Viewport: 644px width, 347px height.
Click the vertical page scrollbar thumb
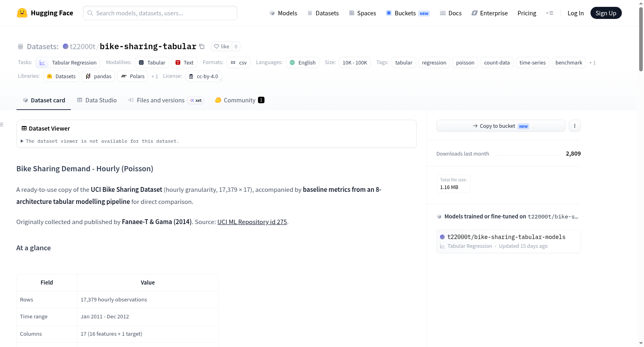pyautogui.click(x=641, y=39)
